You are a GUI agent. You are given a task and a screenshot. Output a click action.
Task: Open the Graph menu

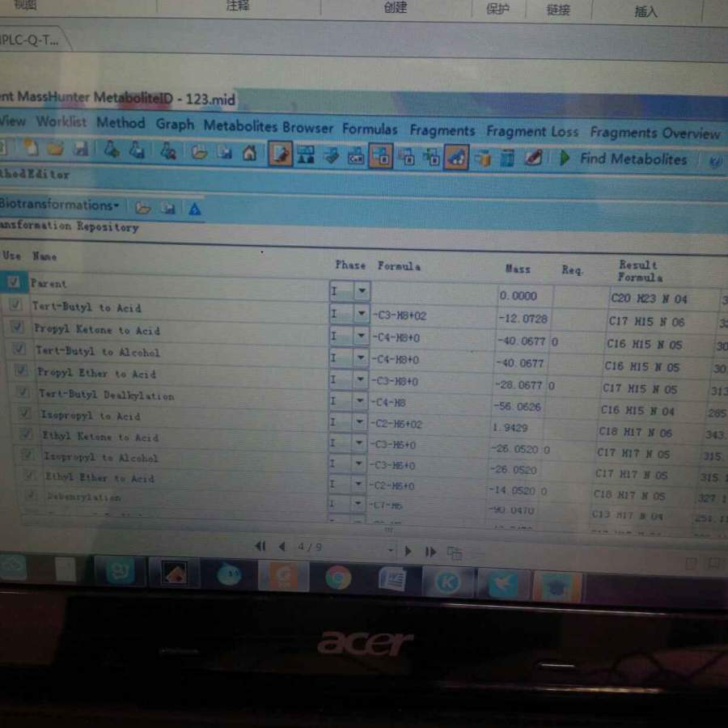[175, 125]
